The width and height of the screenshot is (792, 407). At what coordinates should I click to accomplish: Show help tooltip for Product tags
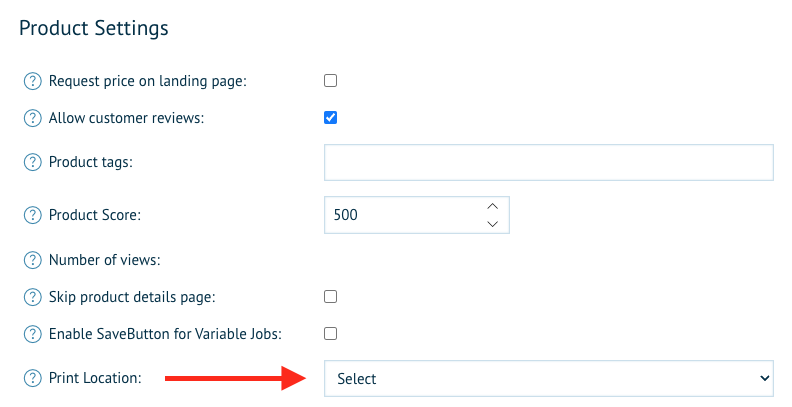[32, 162]
